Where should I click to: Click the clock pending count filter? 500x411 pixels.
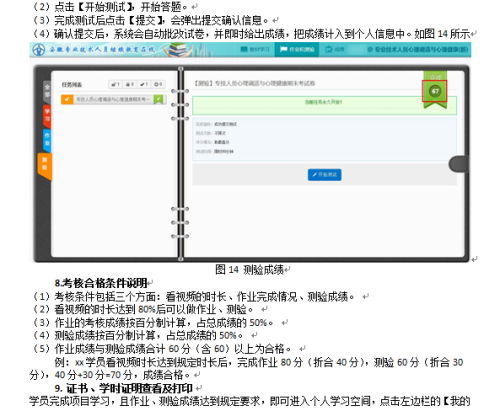pos(158,84)
